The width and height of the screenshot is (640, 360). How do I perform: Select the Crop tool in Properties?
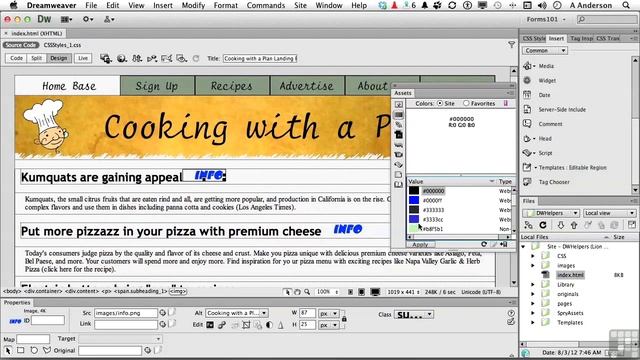pyautogui.click(x=246, y=325)
